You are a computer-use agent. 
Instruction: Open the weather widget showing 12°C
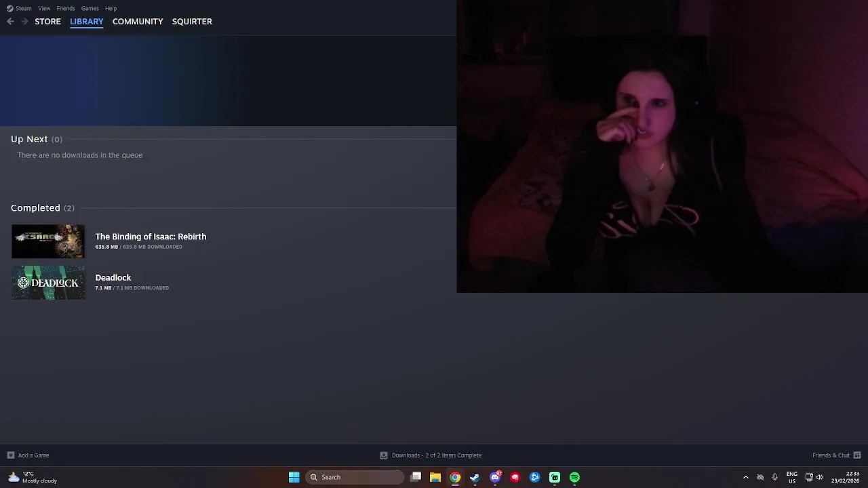(33, 477)
